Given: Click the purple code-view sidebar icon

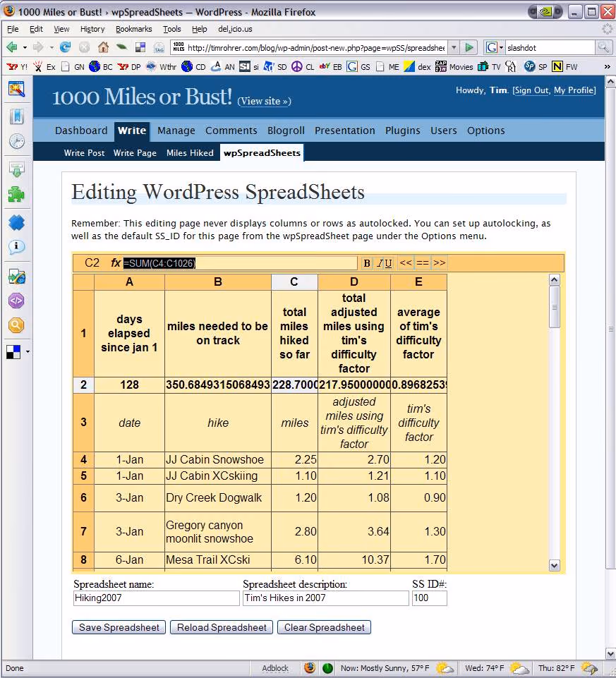Looking at the screenshot, I should pos(16,301).
